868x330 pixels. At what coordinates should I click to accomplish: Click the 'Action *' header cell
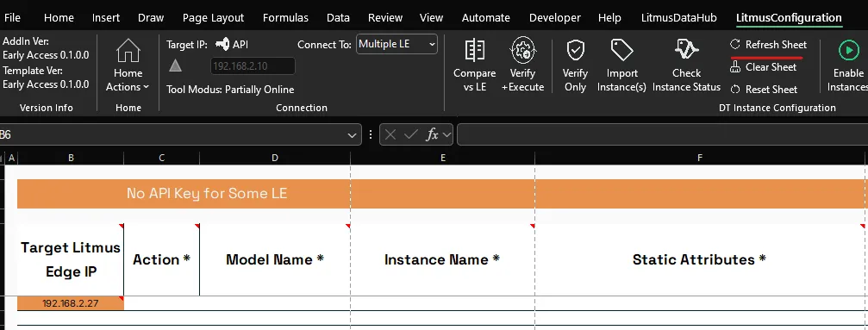pyautogui.click(x=162, y=259)
